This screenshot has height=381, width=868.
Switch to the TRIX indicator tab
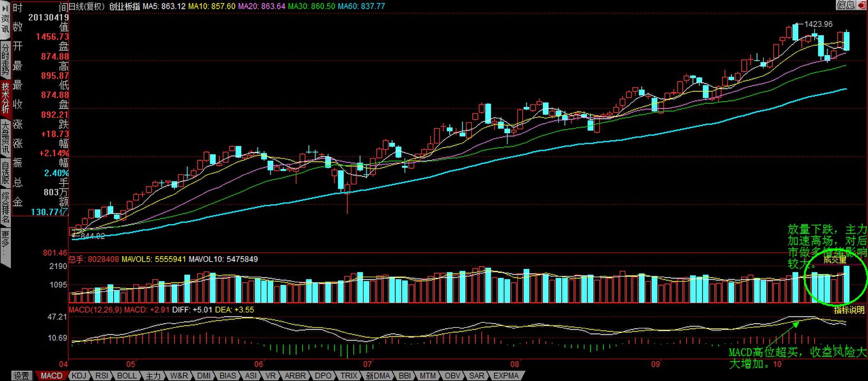click(x=349, y=376)
